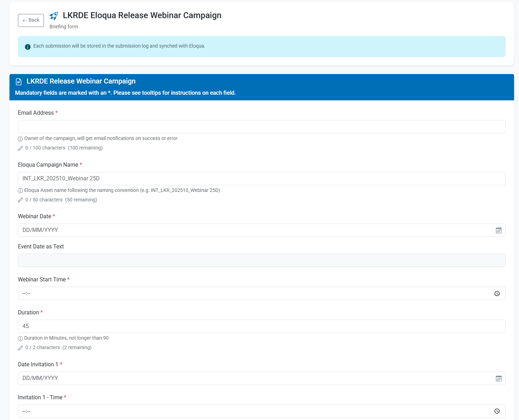Open the Webinar Date calendar picker icon

499,231
